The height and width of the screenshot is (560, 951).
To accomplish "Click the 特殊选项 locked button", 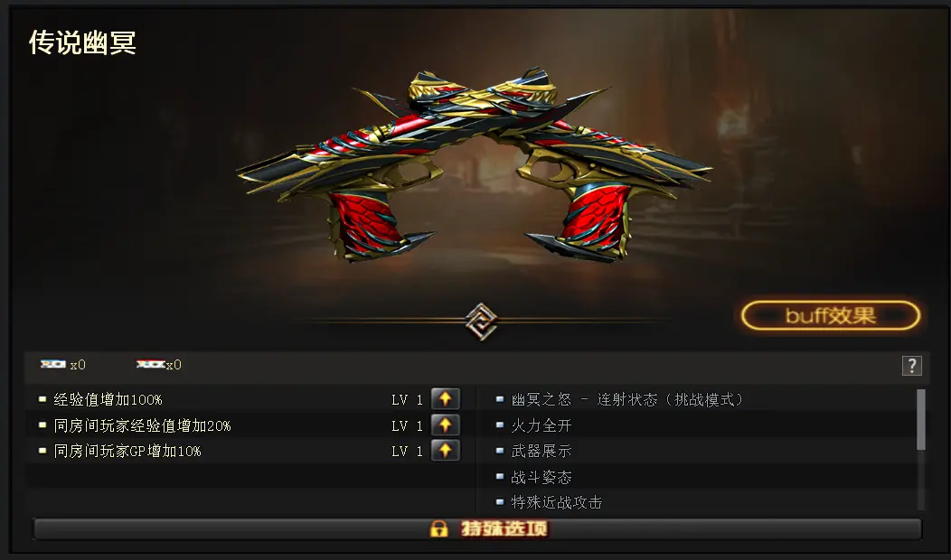I will pyautogui.click(x=477, y=528).
